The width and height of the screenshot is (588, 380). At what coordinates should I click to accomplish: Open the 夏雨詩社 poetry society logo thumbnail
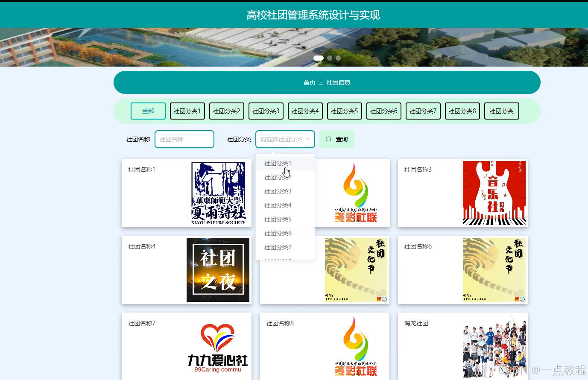point(218,193)
